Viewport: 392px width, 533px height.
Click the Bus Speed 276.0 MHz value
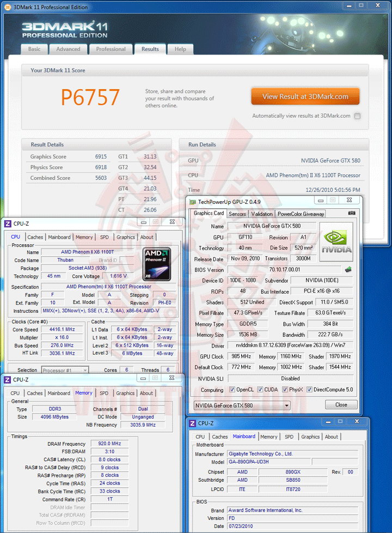coord(62,346)
